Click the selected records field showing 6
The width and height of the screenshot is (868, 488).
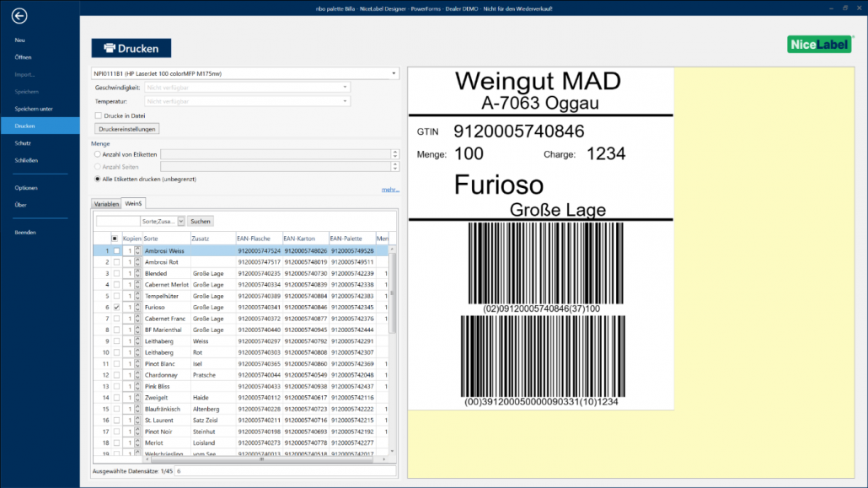286,471
